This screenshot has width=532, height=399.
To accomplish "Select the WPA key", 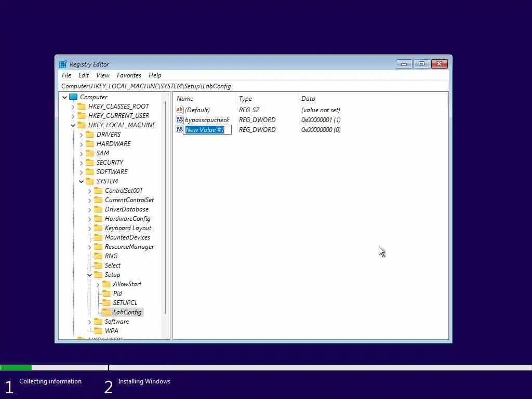I will point(112,331).
